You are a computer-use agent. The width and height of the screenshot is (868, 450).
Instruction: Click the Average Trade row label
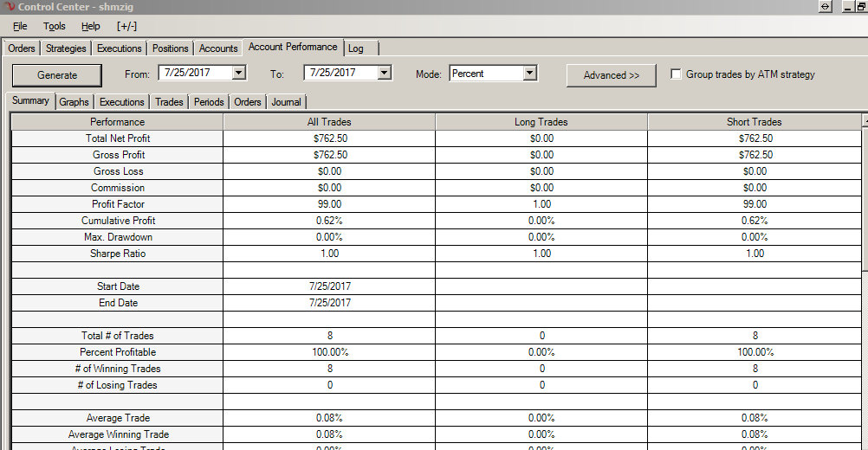118,418
